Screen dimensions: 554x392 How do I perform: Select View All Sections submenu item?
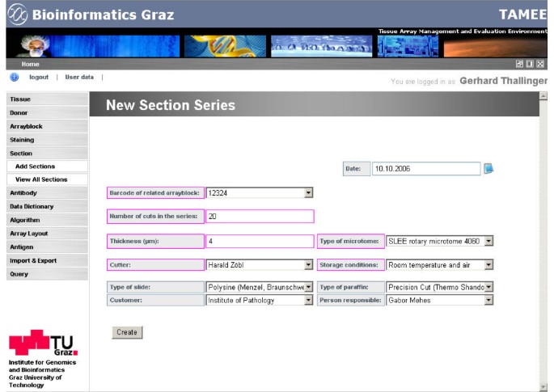point(47,179)
